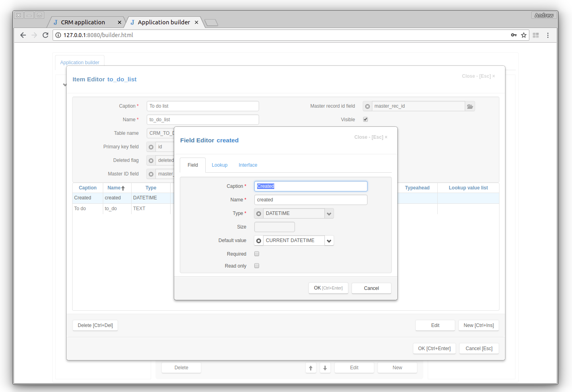Clear the Master ID field value
Screen dimensions: 572x392
151,174
